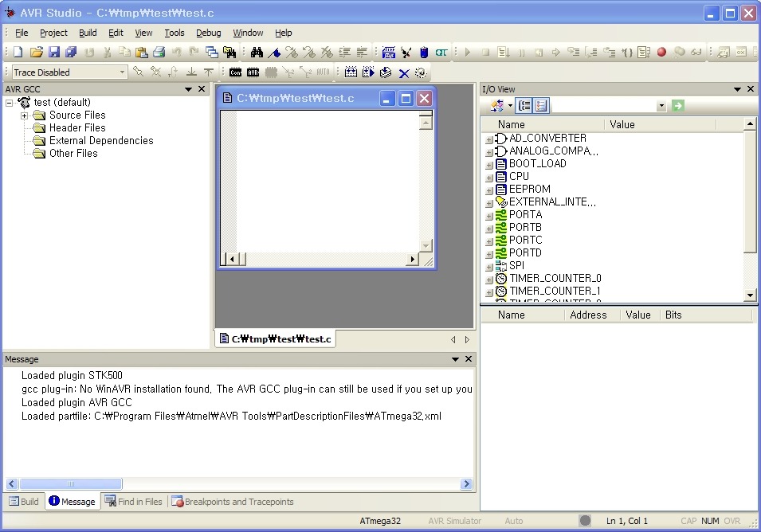The width and height of the screenshot is (761, 532).
Task: Expand the AD_CONVERTER tree node
Action: tap(488, 139)
